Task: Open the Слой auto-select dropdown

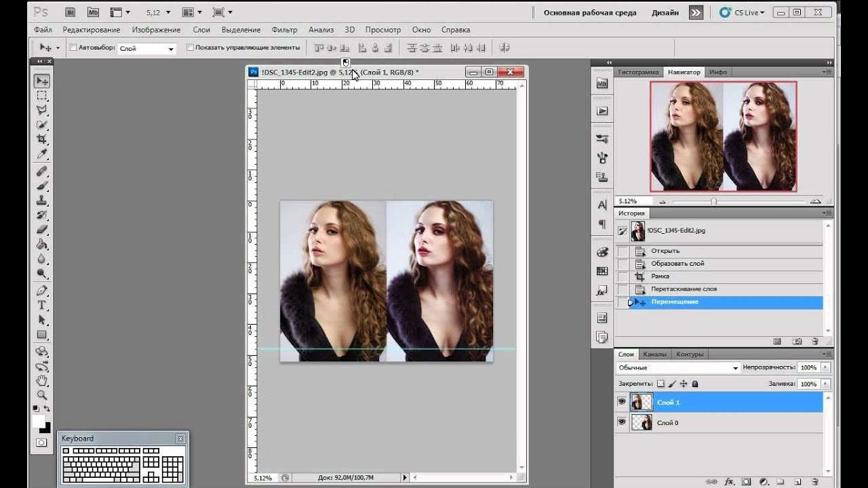Action: pos(147,48)
